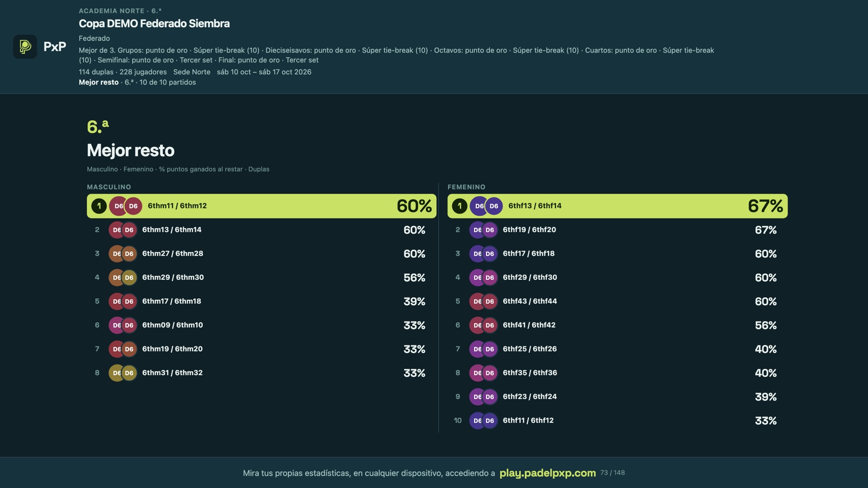
Task: Select the 6thf41 / 6thf42 pair name
Action: (x=529, y=325)
